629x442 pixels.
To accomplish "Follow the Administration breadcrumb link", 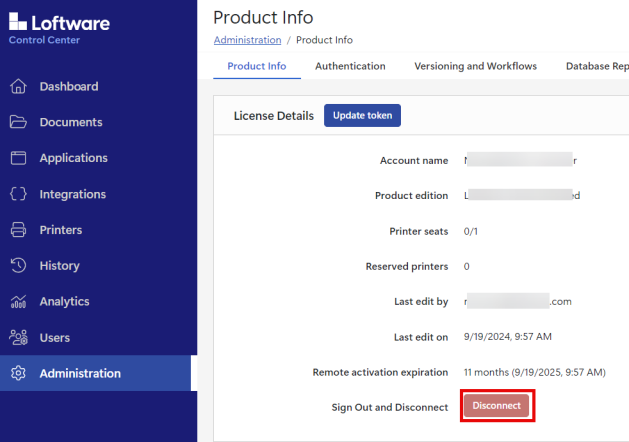I will [x=247, y=40].
